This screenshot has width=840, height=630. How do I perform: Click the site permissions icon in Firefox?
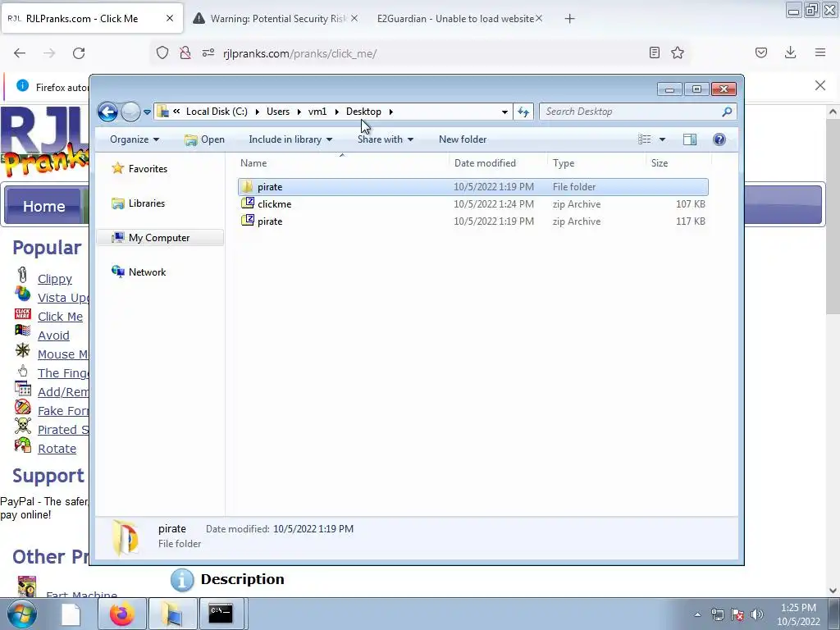[208, 53]
